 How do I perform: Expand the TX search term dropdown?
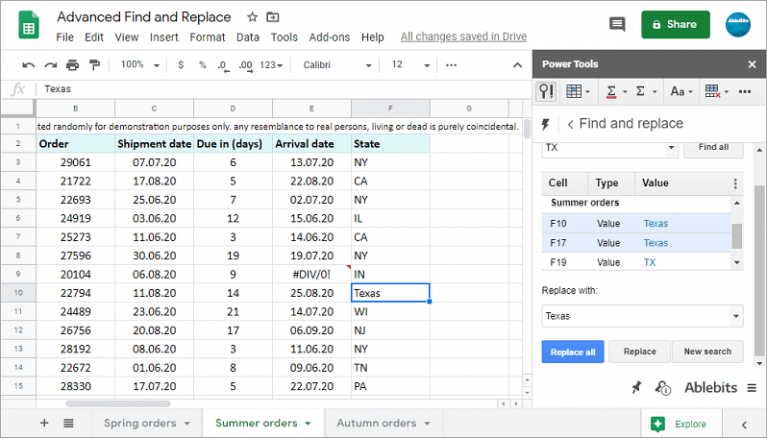pos(671,147)
